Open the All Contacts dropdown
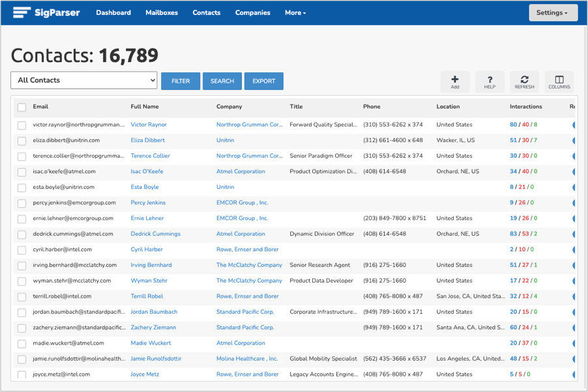Screen dimensions: 588x392 83,80
